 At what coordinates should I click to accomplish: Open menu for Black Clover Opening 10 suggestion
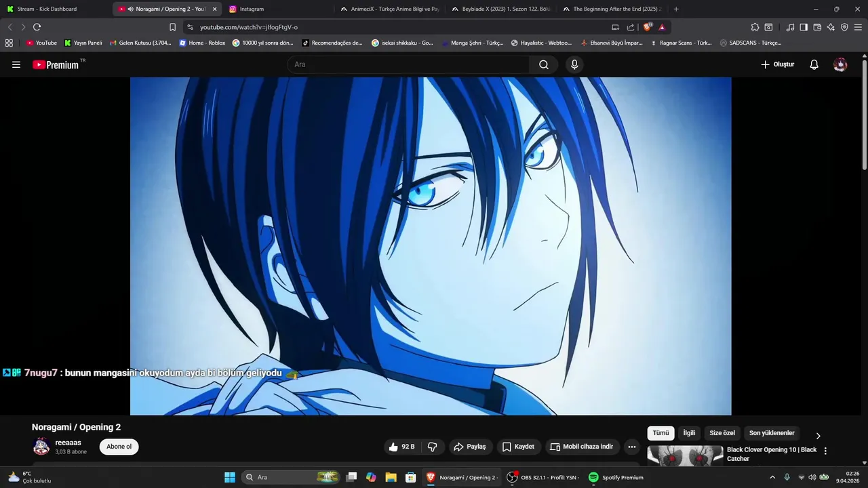(x=825, y=451)
